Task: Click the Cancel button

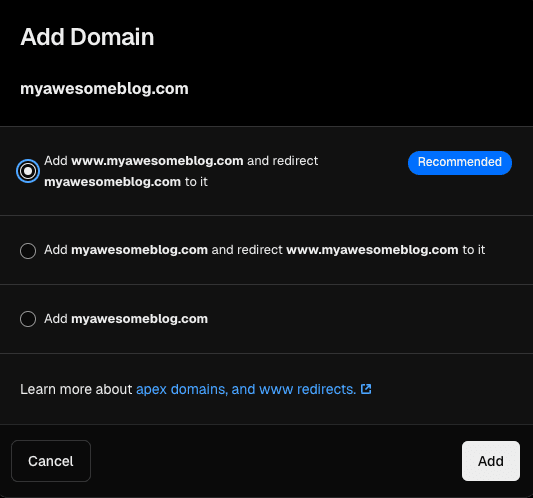Action: (51, 461)
